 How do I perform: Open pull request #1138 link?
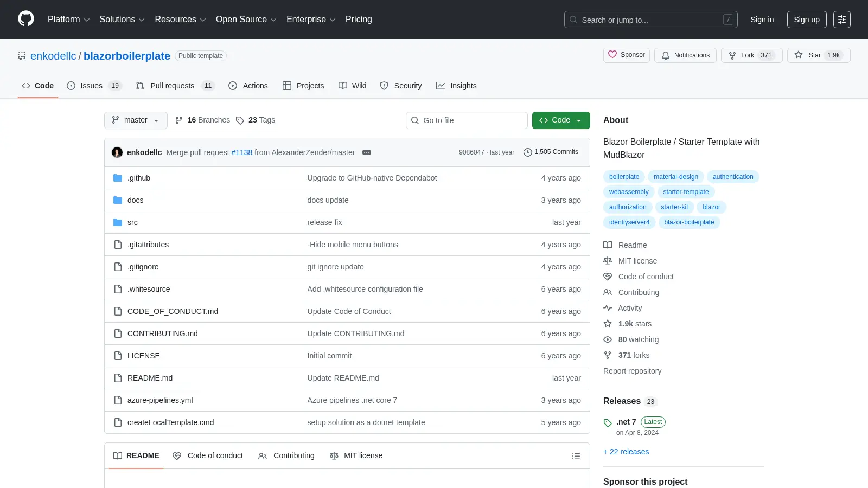click(242, 152)
